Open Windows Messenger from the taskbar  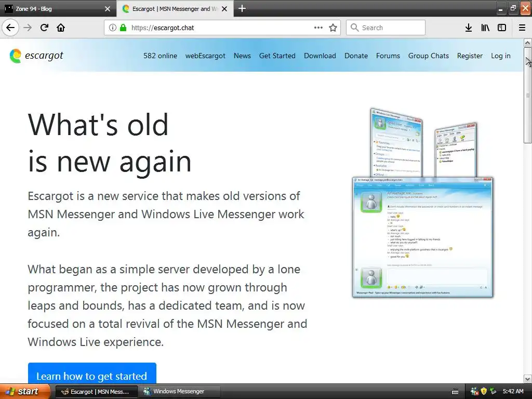pos(179,392)
